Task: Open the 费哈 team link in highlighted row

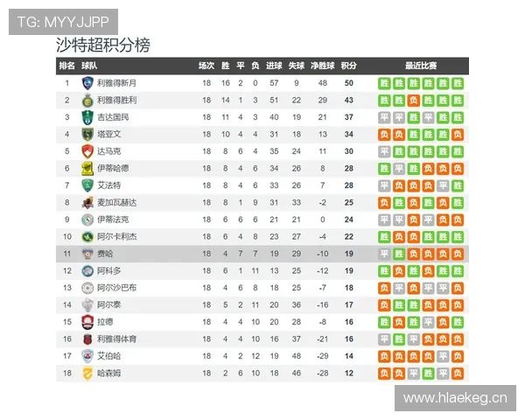Action: (x=105, y=254)
